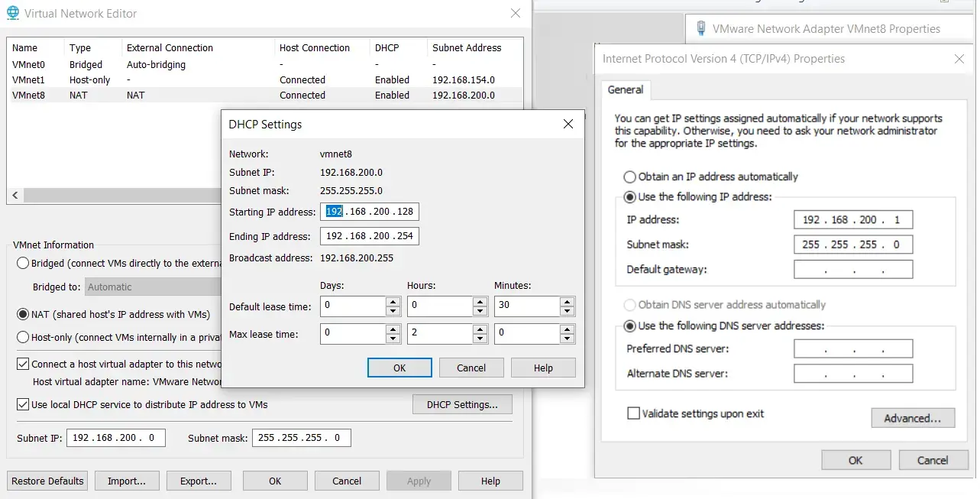Select Use the following DNS server addresses
Image resolution: width=980 pixels, height=499 pixels.
point(630,326)
